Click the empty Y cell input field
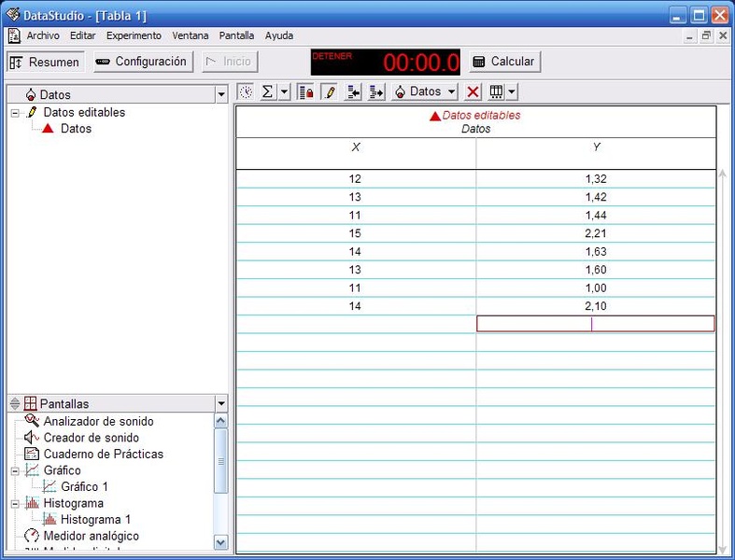Image resolution: width=735 pixels, height=560 pixels. [x=595, y=324]
